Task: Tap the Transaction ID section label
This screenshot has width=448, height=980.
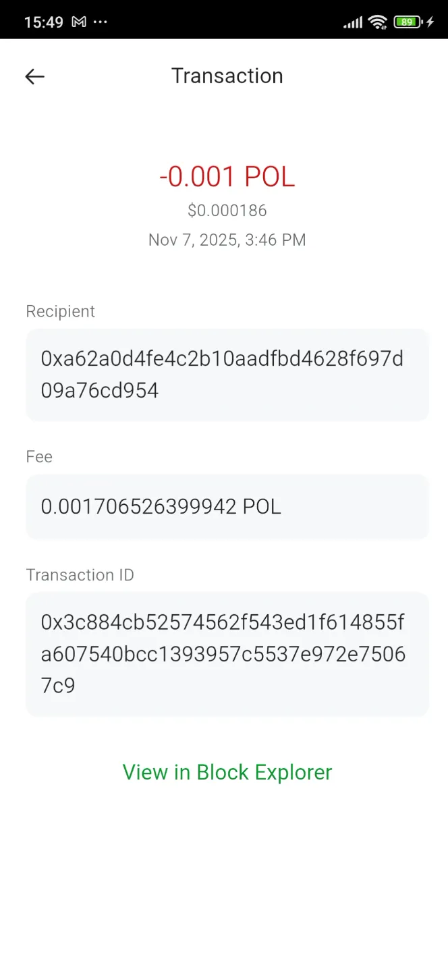Action: (x=80, y=575)
